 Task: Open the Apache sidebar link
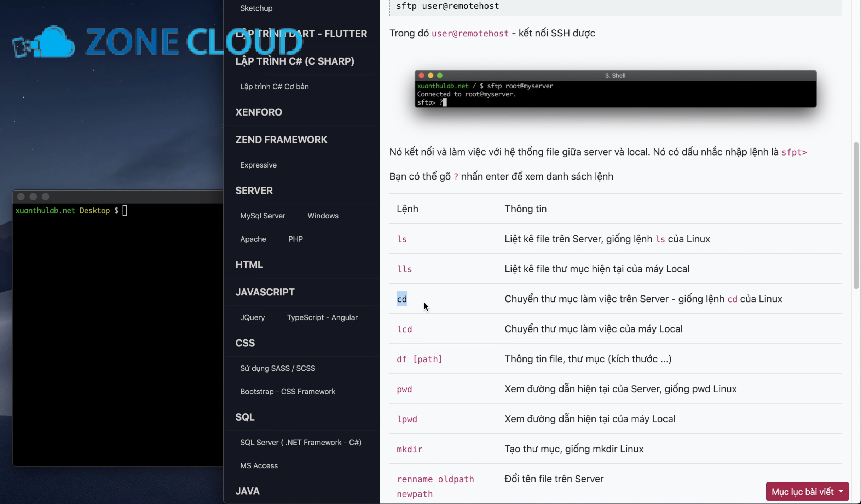click(x=253, y=239)
